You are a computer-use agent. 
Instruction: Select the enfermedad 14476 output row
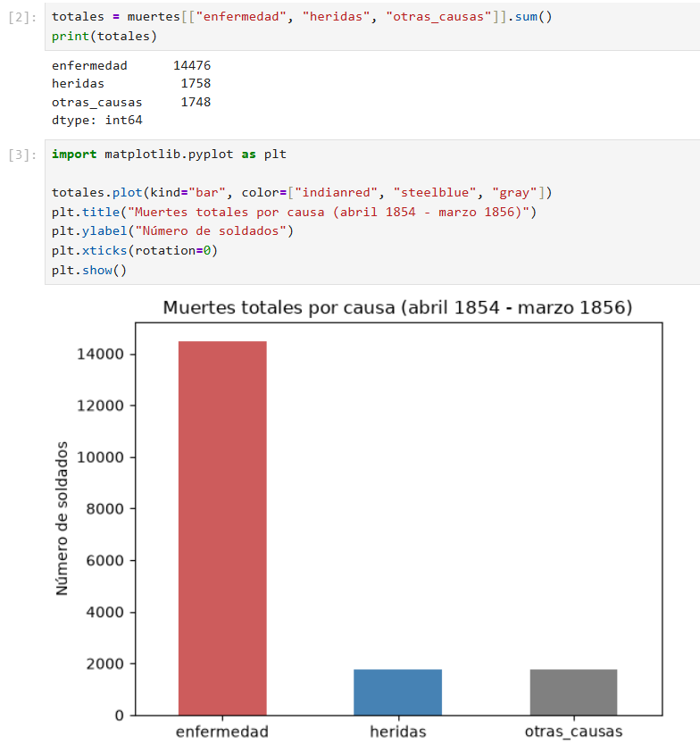tap(131, 65)
